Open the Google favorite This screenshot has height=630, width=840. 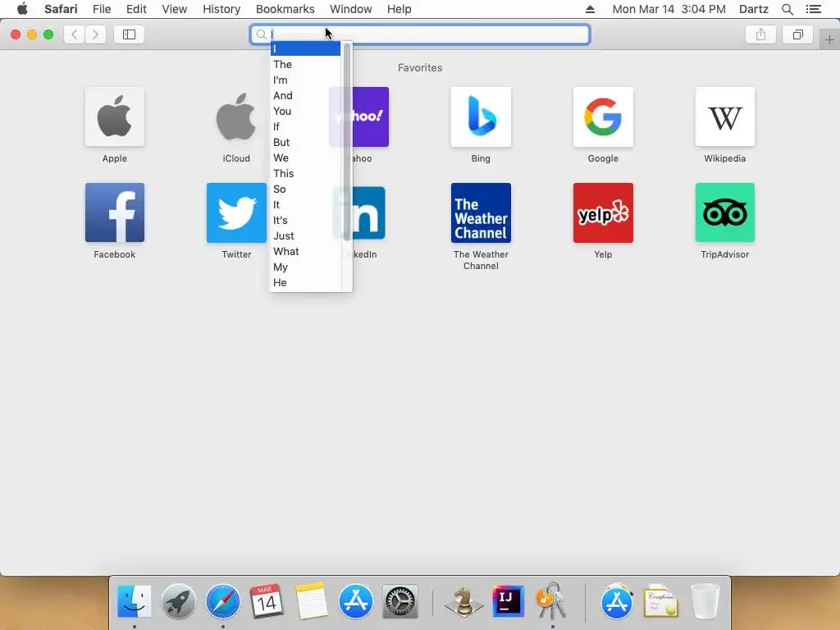pyautogui.click(x=603, y=116)
